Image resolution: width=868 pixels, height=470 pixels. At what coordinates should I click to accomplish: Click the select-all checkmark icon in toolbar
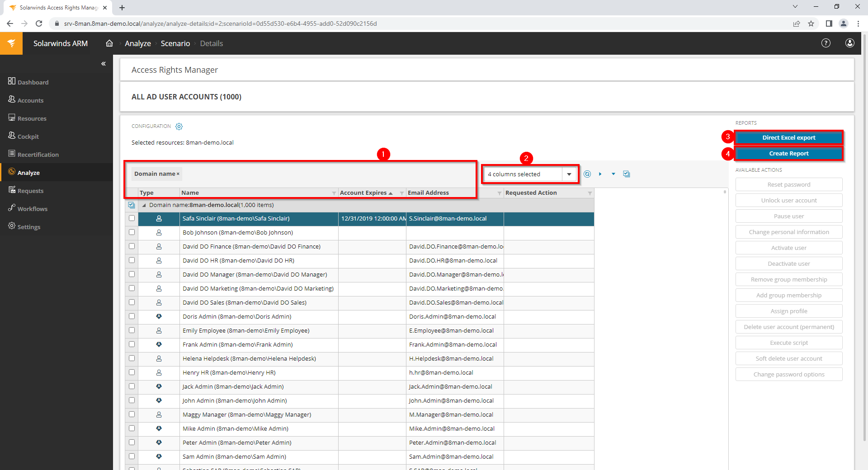(626, 174)
